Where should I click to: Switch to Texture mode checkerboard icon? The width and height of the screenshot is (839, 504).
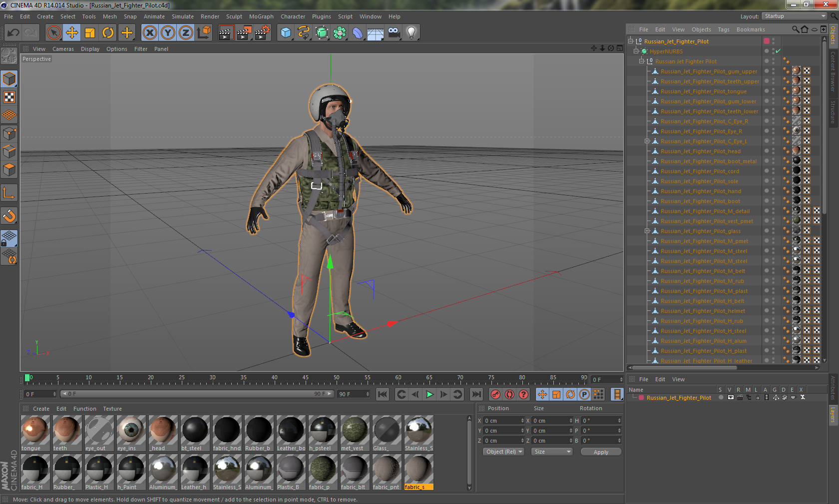pos(9,97)
